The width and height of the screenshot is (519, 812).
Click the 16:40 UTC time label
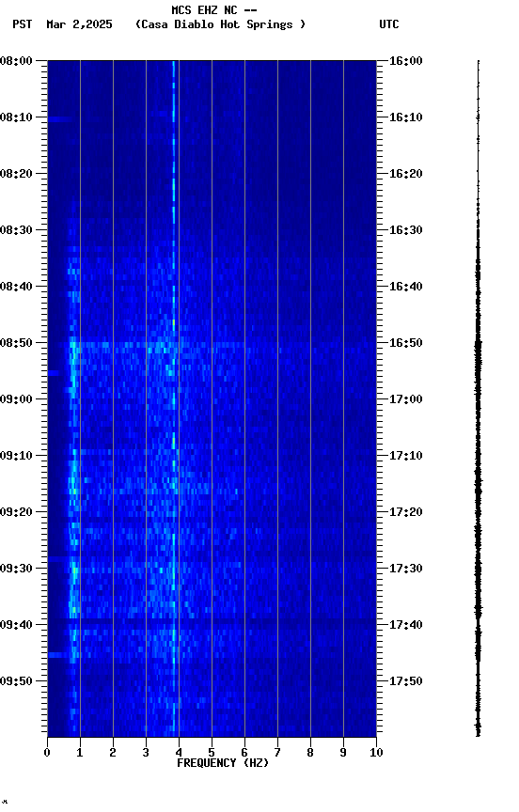406,287
